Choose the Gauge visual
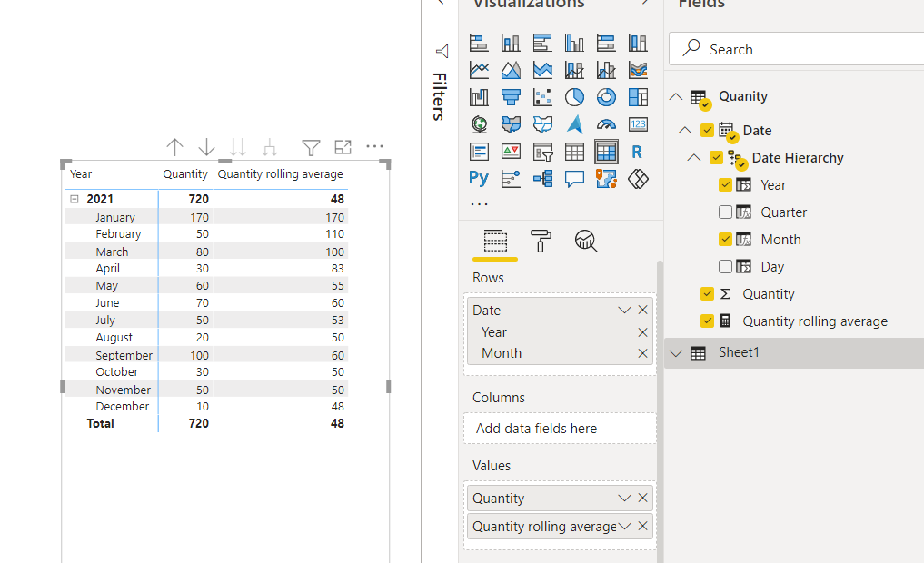Viewport: 924px width, 563px height. click(606, 124)
